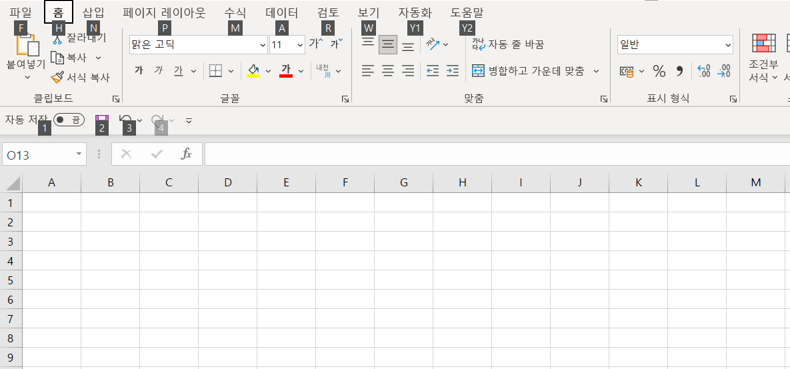
Task: Apply comma style icon
Action: (x=680, y=72)
